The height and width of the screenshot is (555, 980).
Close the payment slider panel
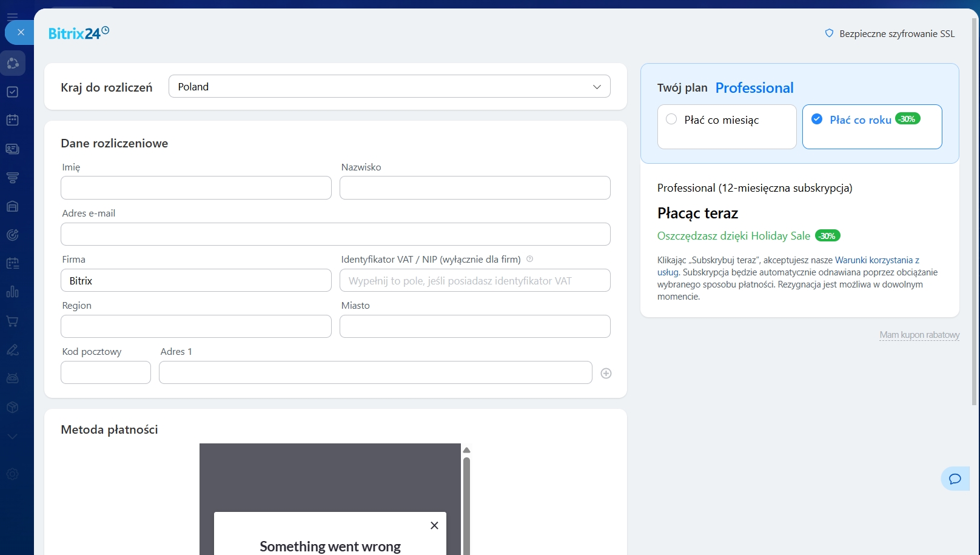(21, 33)
